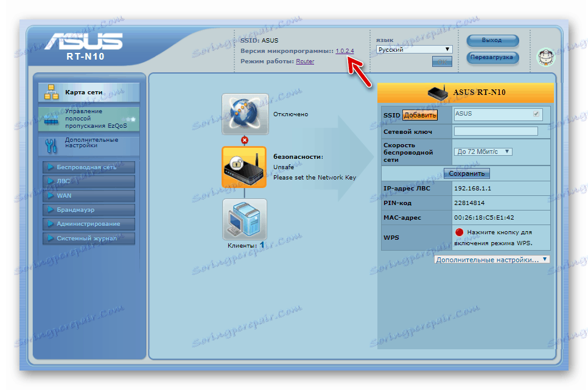
Task: Click the firmware version 1.0.2.4 link
Action: tap(345, 50)
